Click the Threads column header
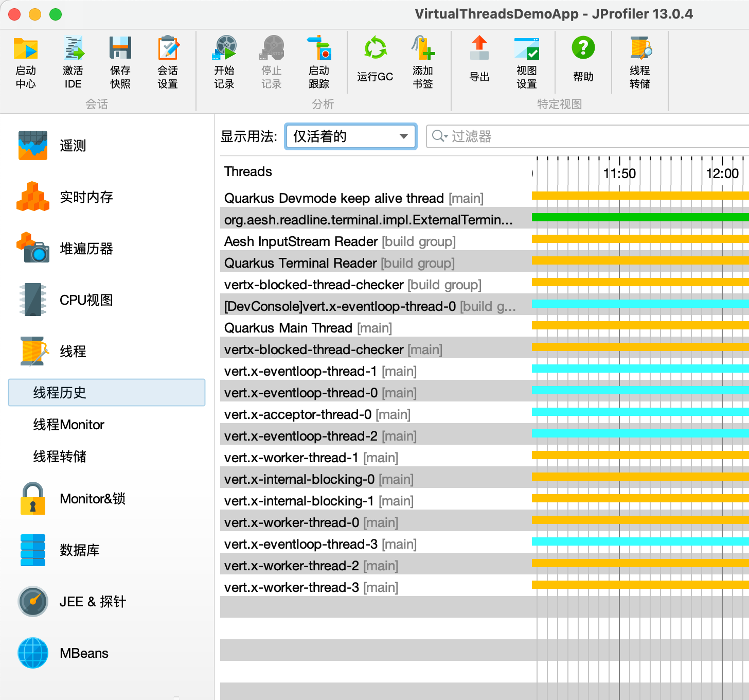This screenshot has width=749, height=700. pyautogui.click(x=248, y=171)
